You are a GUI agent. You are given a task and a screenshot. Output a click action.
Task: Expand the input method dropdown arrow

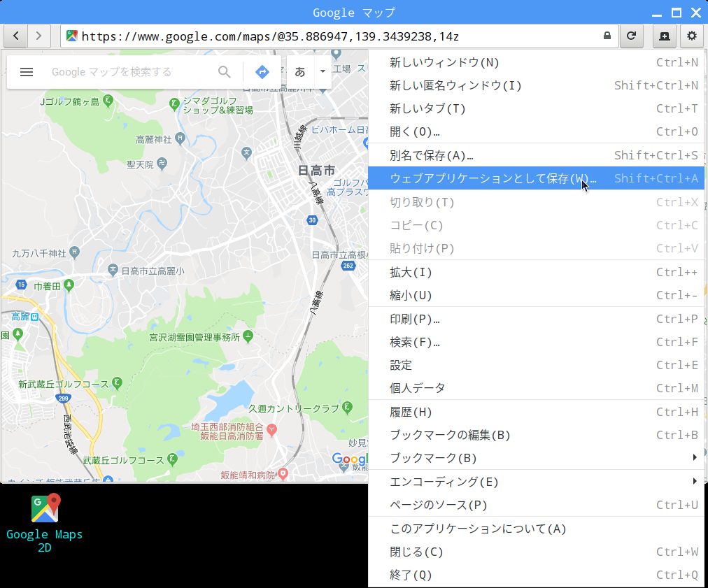(x=323, y=72)
